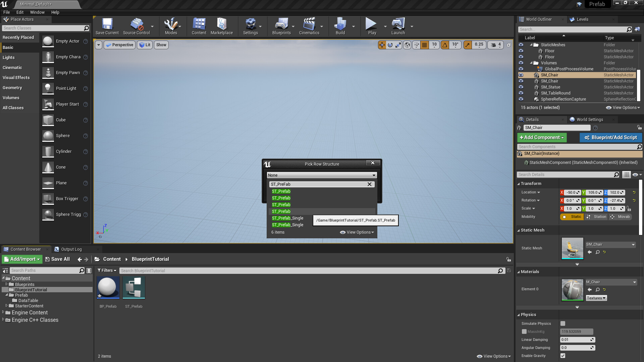Switch to the World Settings tab
Viewport: 644px width, 362px height.
589,120
